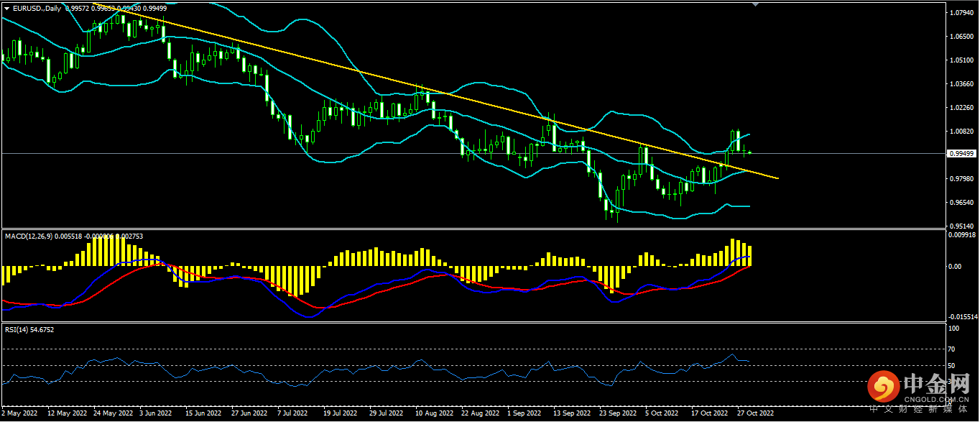Click the 1.03660 price scale value

pos(961,84)
